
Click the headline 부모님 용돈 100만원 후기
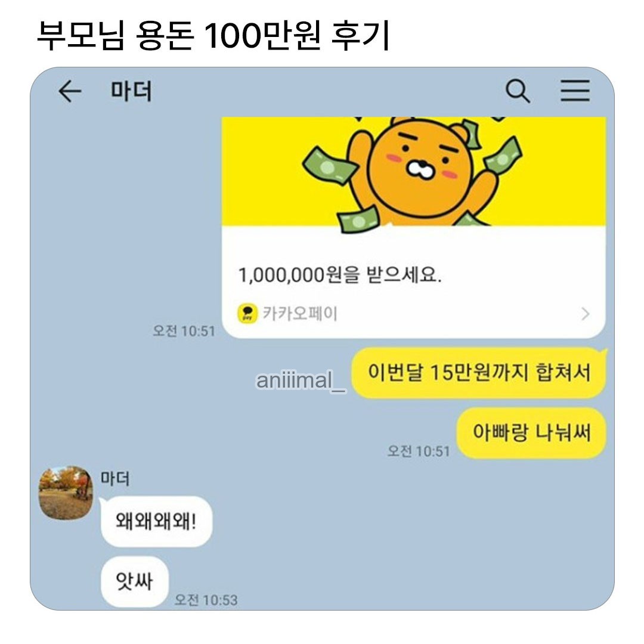point(213,36)
